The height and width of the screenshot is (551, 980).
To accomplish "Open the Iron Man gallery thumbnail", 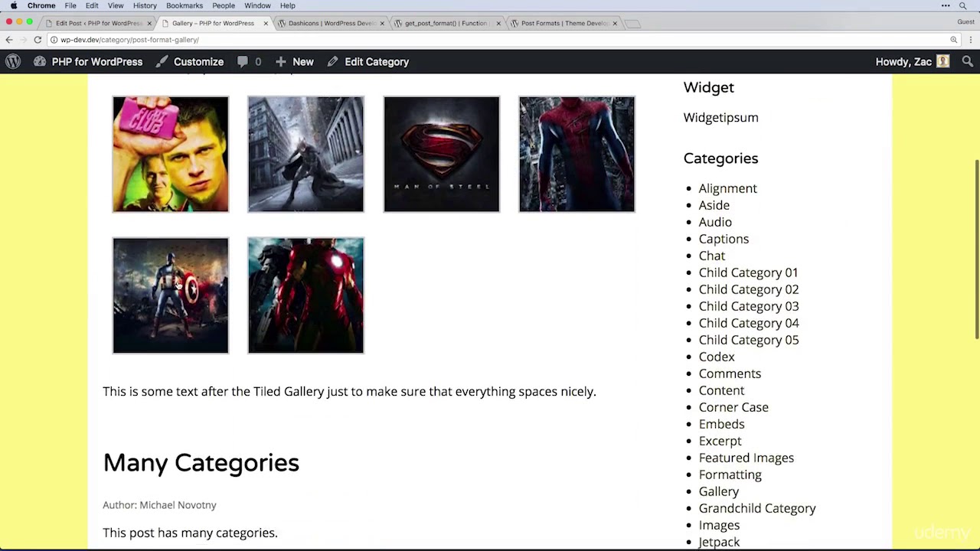I will (305, 295).
